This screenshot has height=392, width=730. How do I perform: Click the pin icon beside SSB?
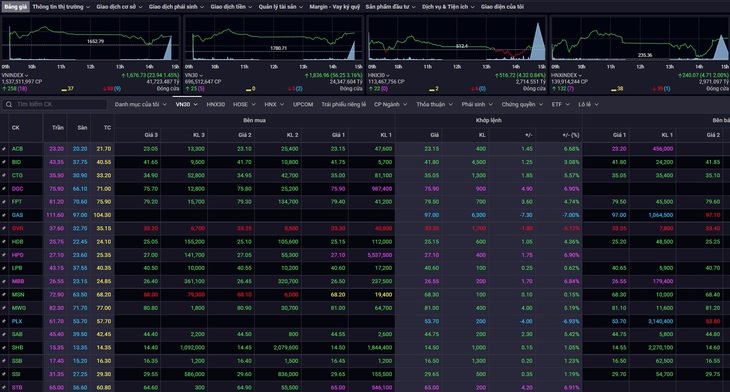pyautogui.click(x=4, y=361)
